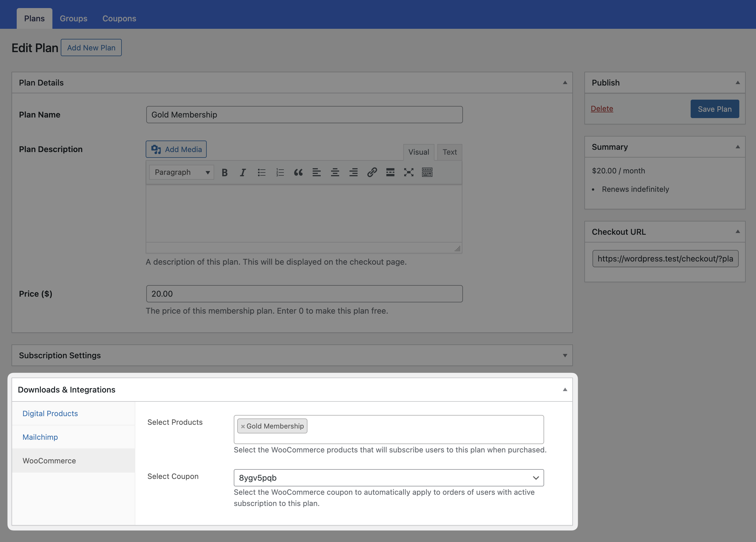
Task: Collapse the Plan Details panel
Action: [565, 83]
